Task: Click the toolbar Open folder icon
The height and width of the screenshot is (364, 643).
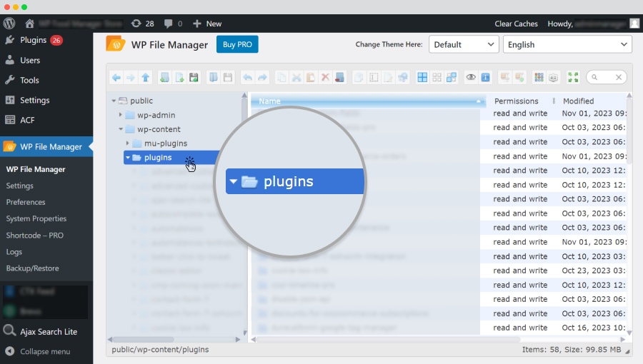Action: pos(214,77)
